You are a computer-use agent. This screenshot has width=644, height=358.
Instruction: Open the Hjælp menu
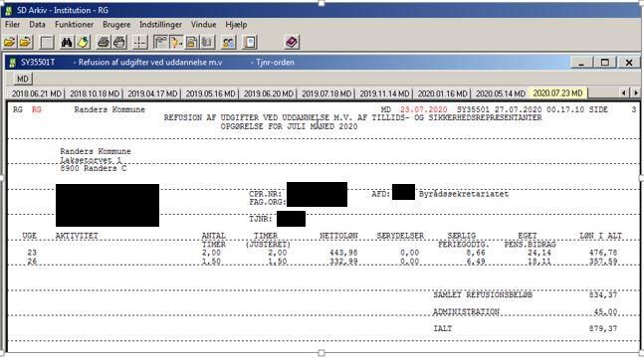click(x=236, y=25)
